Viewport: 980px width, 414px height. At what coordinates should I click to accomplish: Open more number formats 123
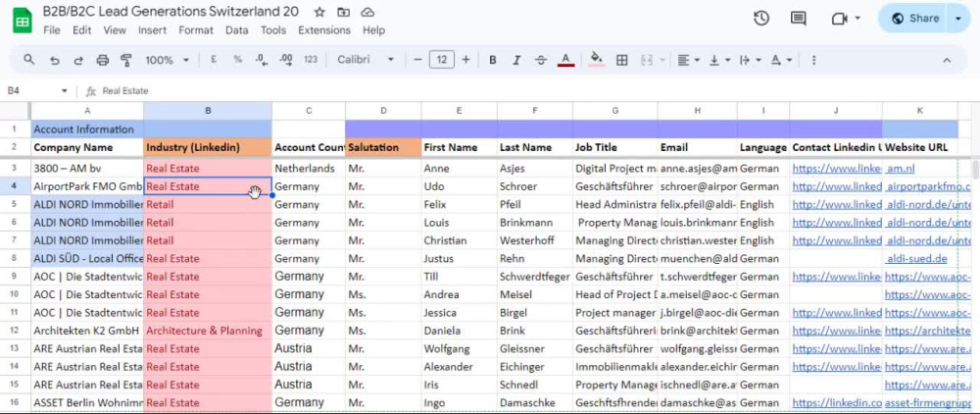click(x=311, y=60)
